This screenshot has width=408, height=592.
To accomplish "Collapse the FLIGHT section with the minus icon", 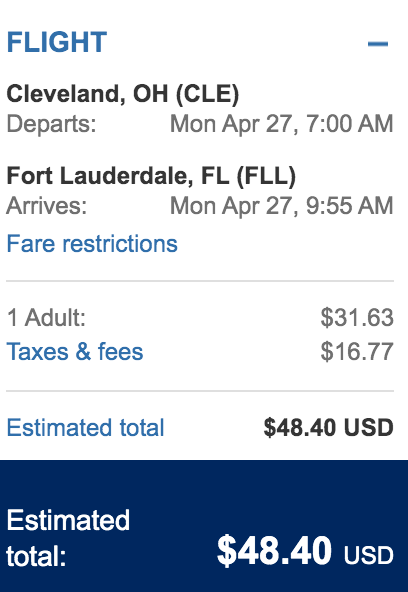I will tap(378, 44).
